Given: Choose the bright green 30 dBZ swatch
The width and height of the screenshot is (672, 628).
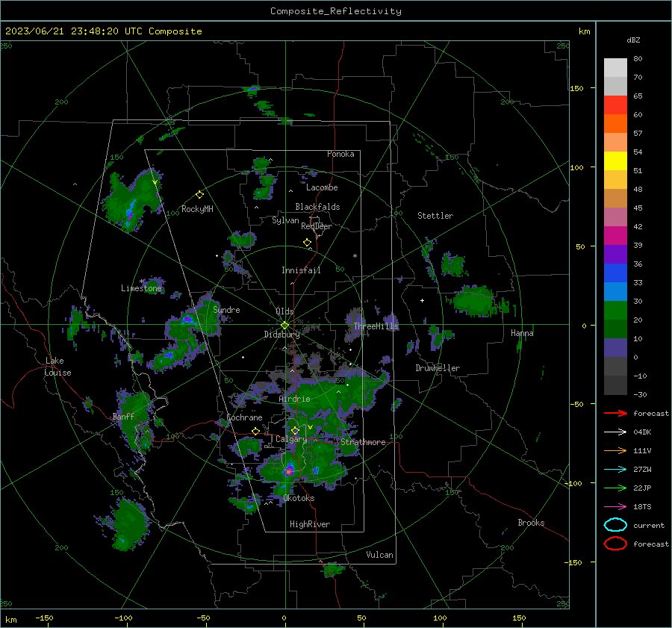Looking at the screenshot, I should pos(615,310).
